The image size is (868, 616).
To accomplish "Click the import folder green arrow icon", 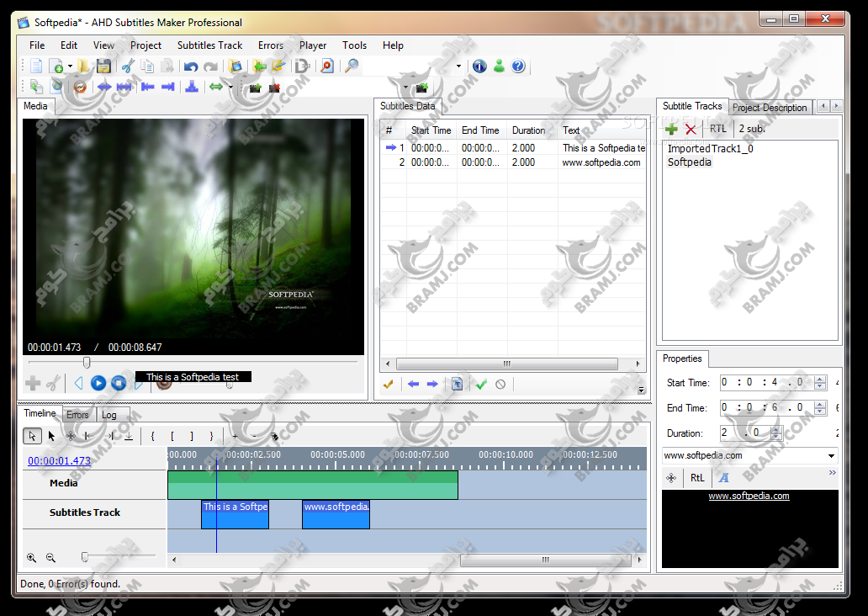I will 259,66.
